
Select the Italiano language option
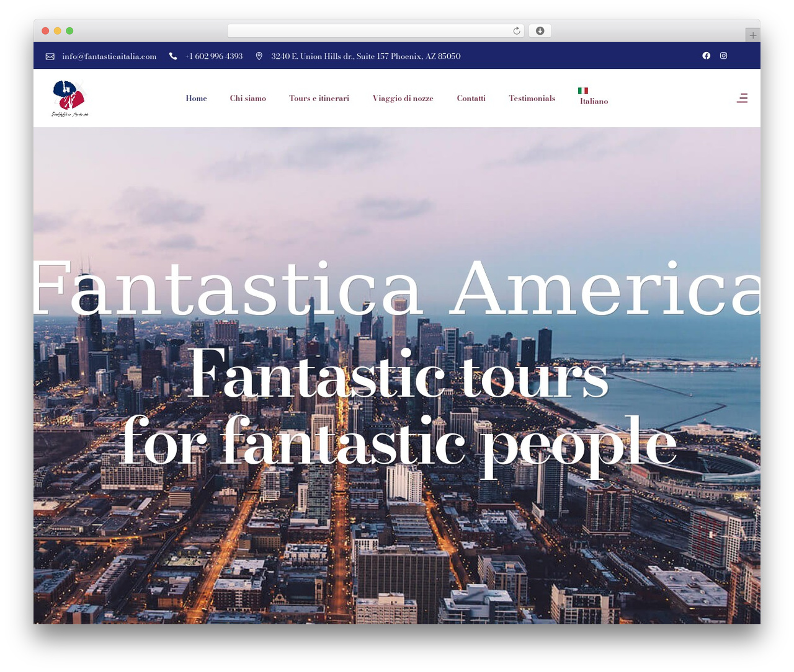pyautogui.click(x=594, y=101)
